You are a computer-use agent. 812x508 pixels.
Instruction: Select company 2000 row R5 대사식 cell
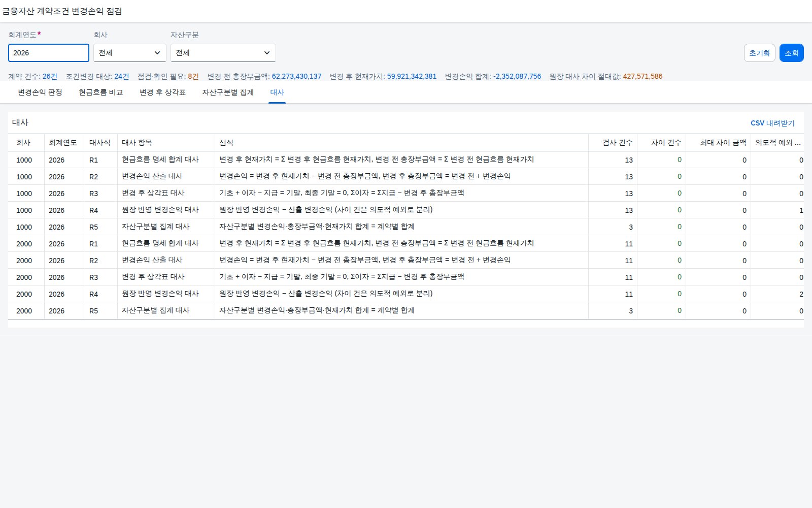(101, 310)
